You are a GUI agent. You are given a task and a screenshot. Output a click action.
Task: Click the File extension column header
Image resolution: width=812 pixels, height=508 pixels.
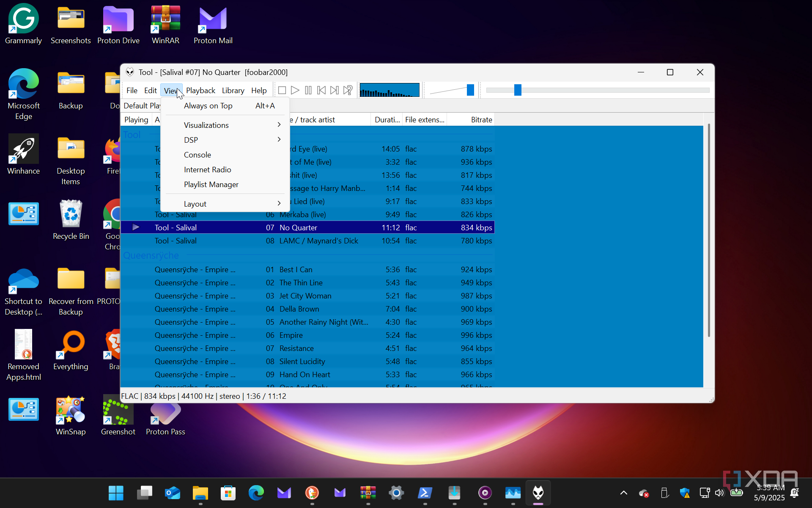tap(425, 120)
